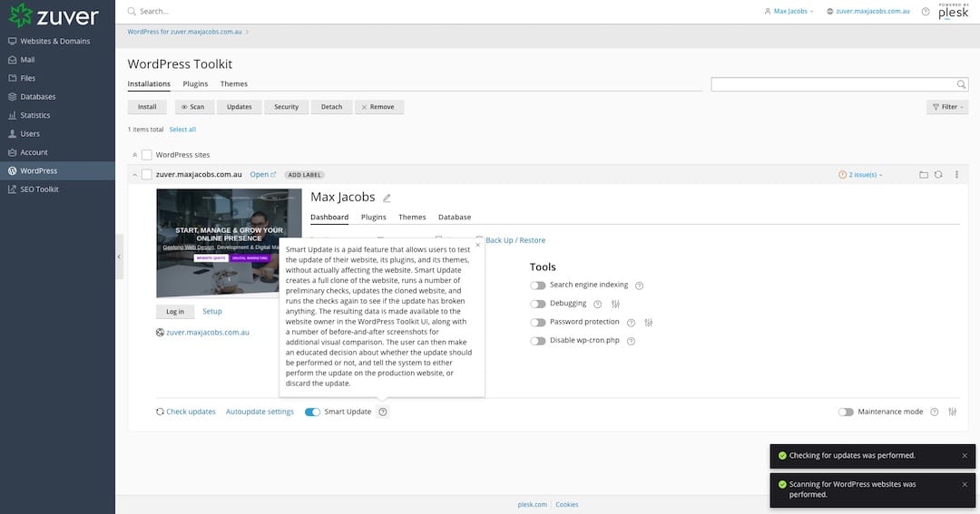
Task: Toggle Disable wp-cron.php switch
Action: 537,341
